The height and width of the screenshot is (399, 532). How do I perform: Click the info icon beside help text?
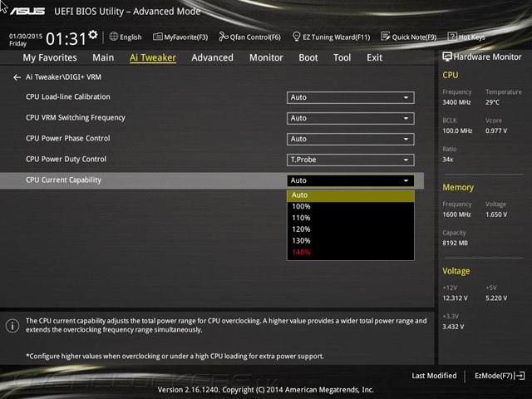(12, 326)
